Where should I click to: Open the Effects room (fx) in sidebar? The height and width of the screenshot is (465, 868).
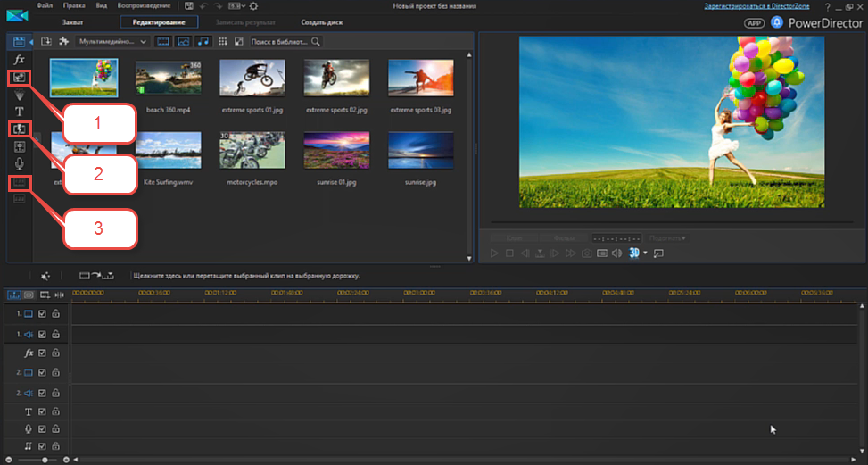(x=20, y=59)
